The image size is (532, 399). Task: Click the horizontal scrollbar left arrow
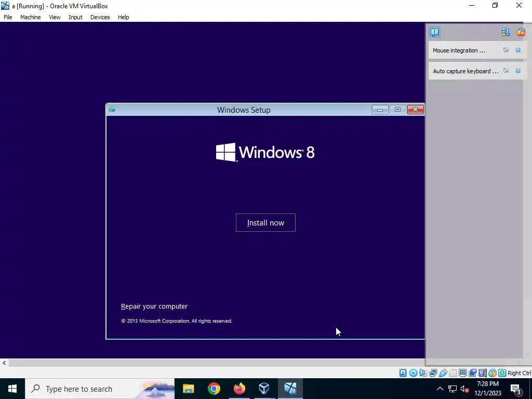tap(4, 363)
